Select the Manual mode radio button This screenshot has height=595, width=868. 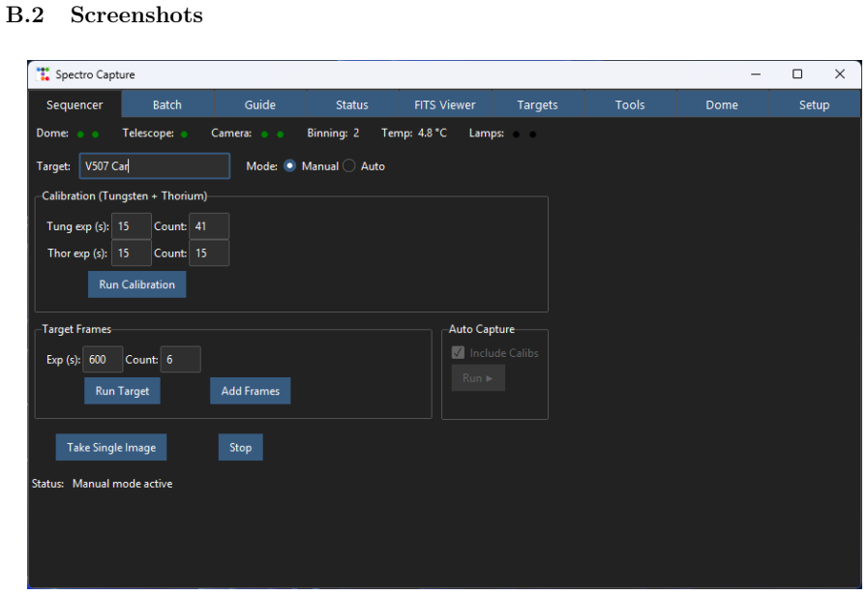[289, 166]
